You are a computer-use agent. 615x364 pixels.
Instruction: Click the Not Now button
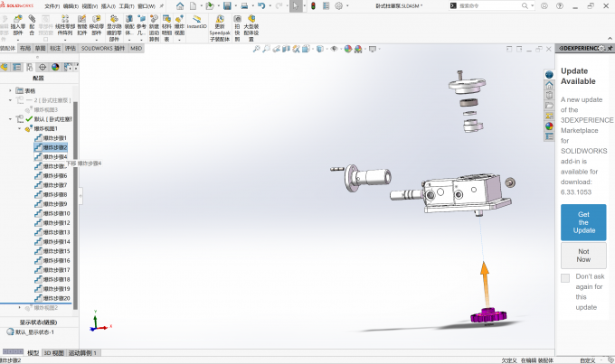pyautogui.click(x=583, y=256)
